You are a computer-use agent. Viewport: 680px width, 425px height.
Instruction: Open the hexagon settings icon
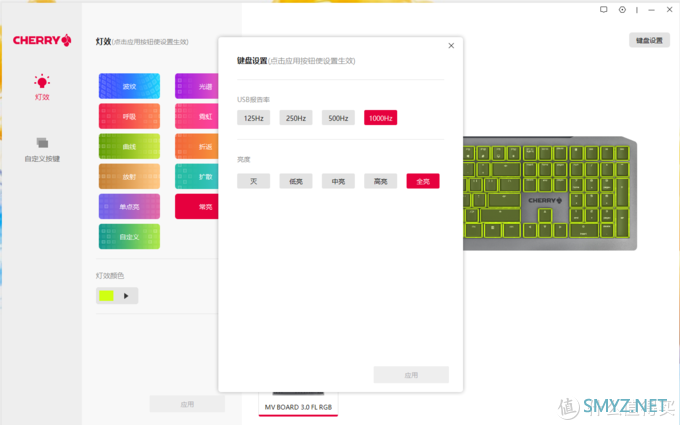tap(622, 10)
